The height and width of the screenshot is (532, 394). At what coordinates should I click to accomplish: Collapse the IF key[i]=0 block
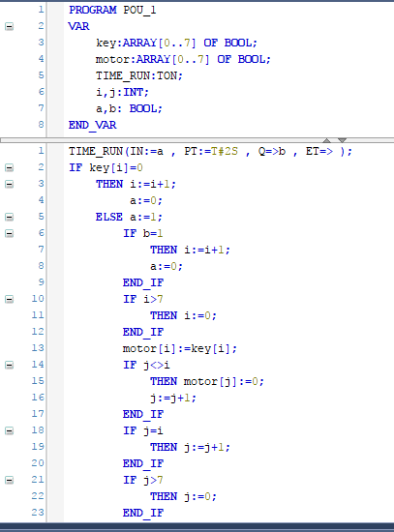coord(9,167)
